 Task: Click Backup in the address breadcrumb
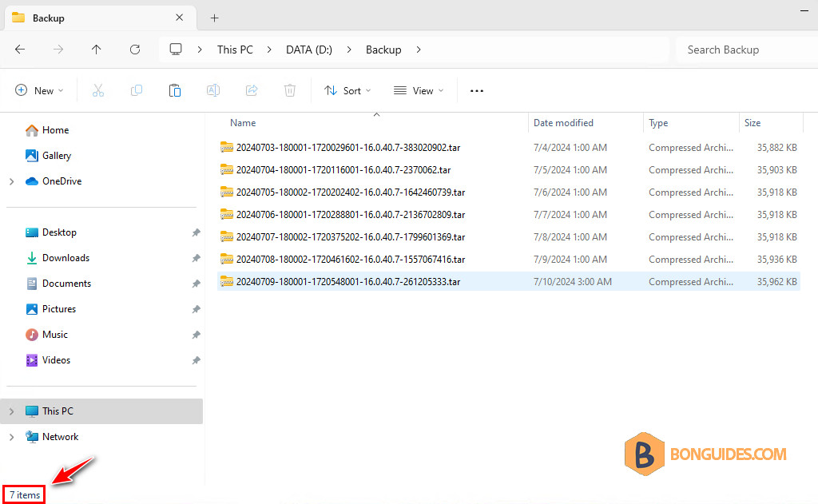tap(383, 50)
